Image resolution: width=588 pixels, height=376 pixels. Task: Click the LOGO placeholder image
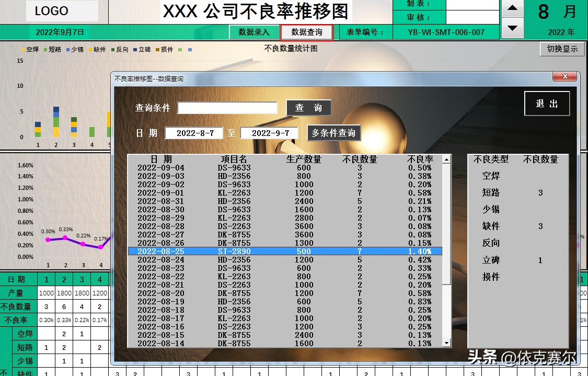[x=61, y=11]
